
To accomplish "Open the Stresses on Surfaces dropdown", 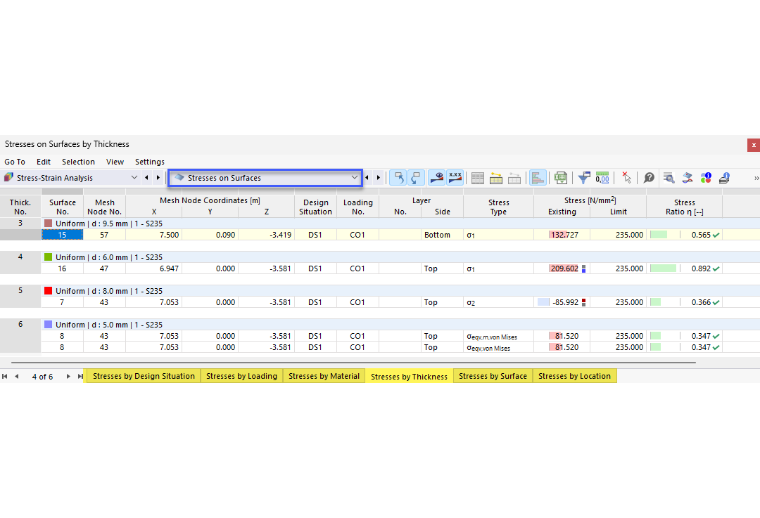I will coord(266,178).
